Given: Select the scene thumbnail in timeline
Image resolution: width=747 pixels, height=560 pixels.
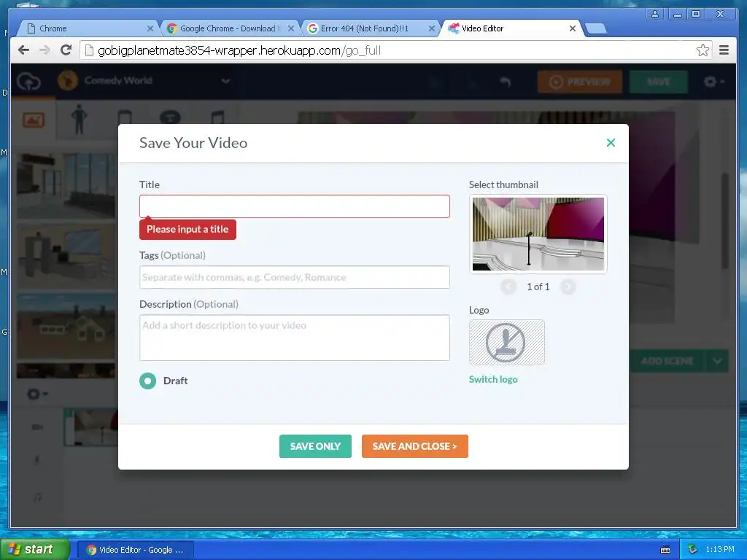Looking at the screenshot, I should click(91, 427).
